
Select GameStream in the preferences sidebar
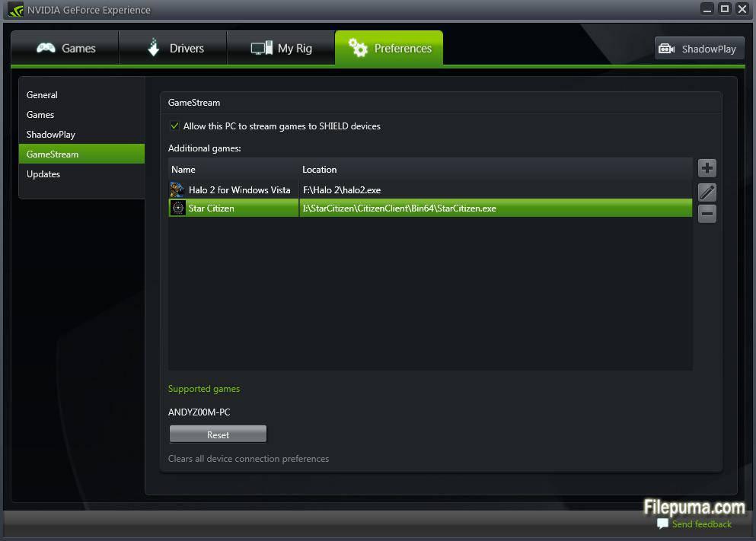(x=81, y=154)
